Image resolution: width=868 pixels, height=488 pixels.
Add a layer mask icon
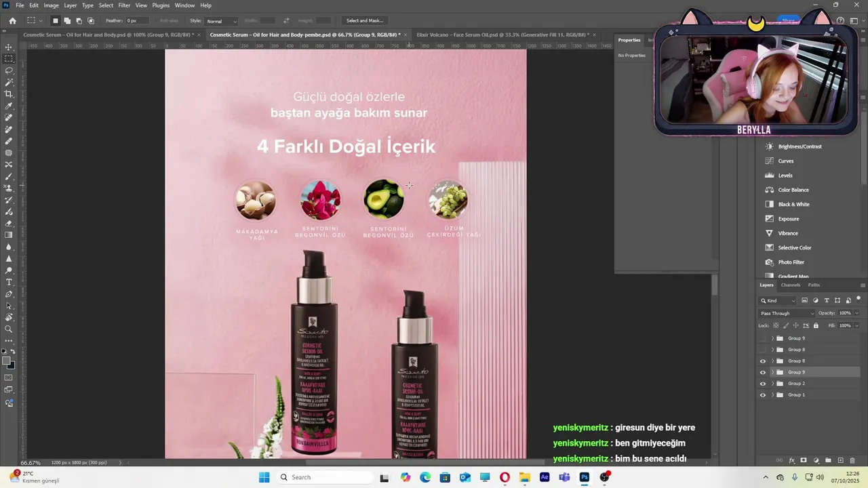click(804, 460)
